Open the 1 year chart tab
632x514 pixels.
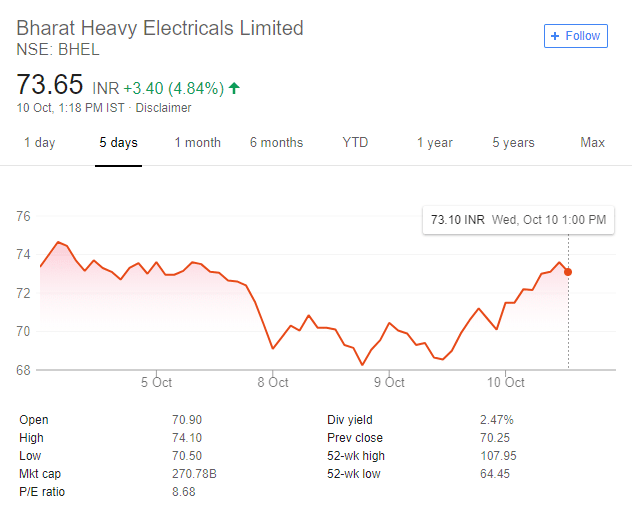(x=434, y=143)
